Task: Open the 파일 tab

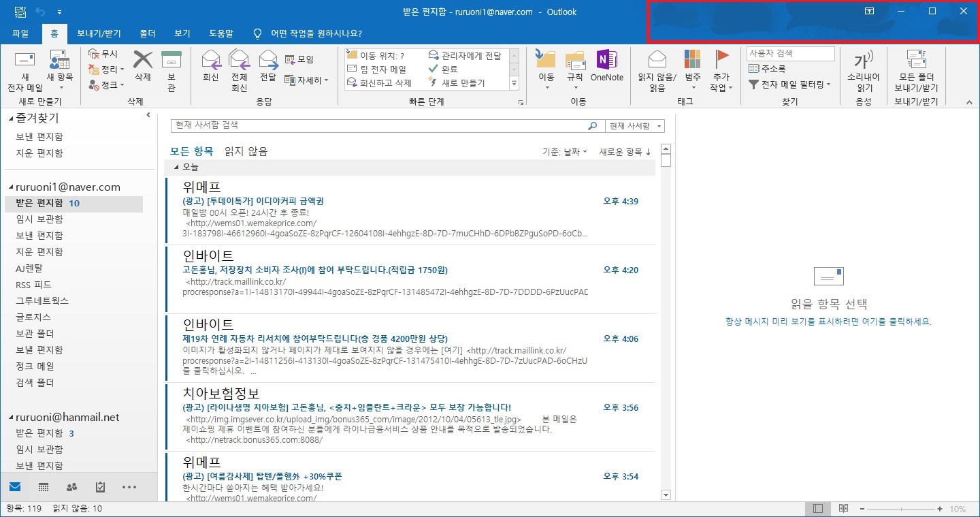Action: click(x=20, y=33)
